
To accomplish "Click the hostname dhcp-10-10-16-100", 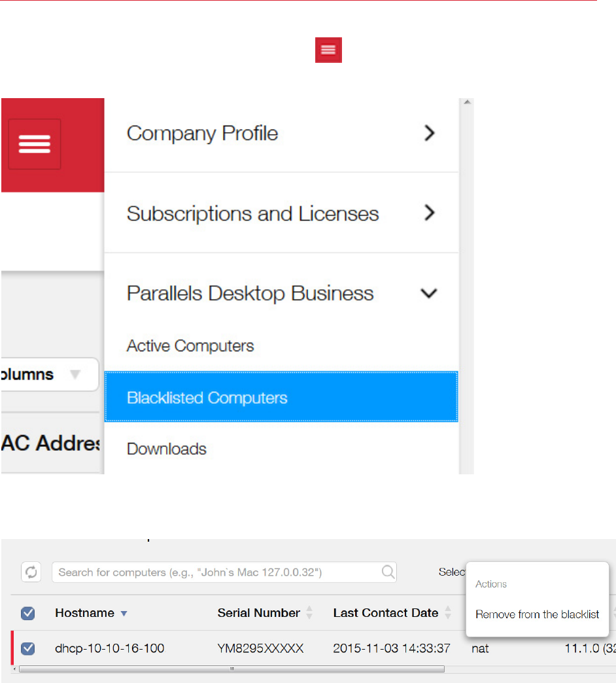I will point(110,648).
